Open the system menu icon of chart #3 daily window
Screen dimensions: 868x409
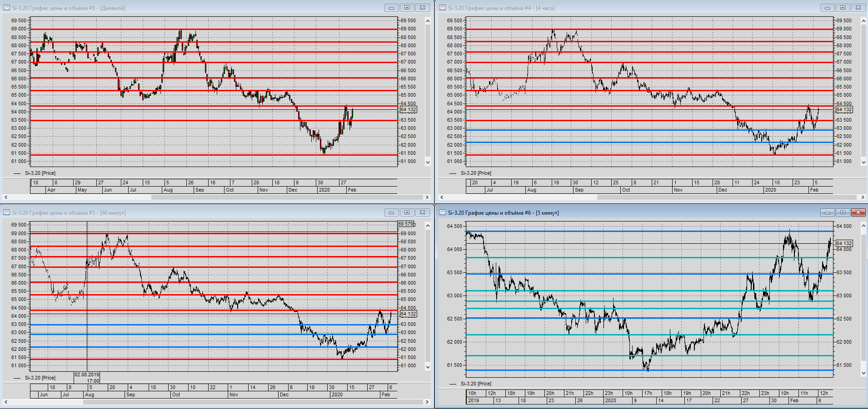click(6, 8)
